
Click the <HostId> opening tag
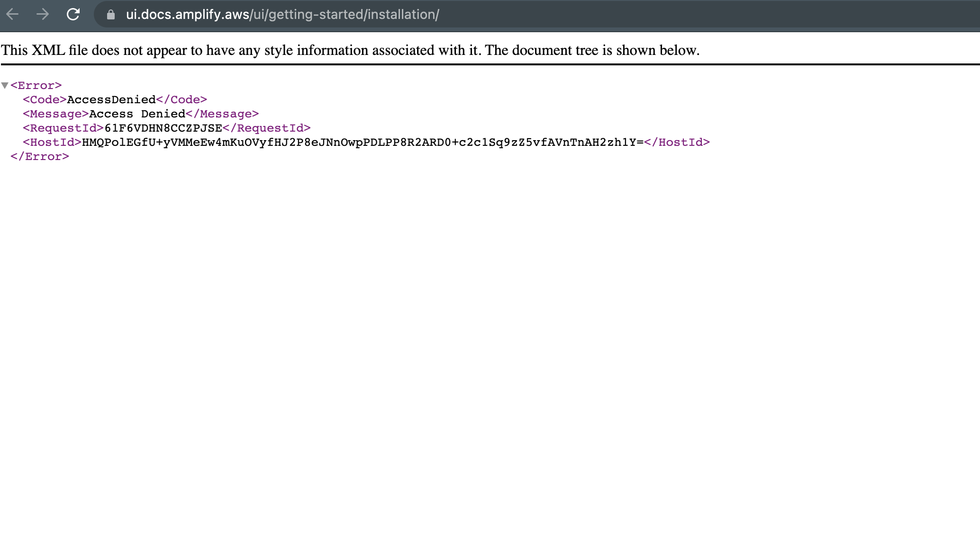coord(52,142)
